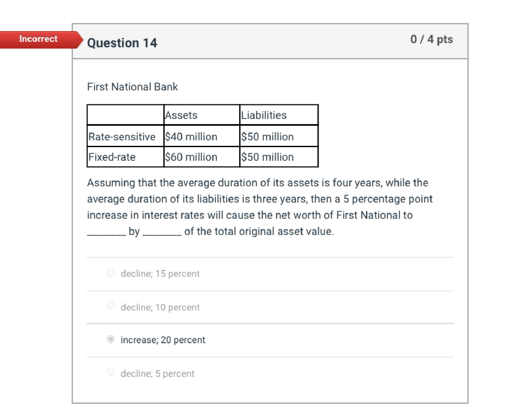This screenshot has width=516, height=420.
Task: Click the 'Liabilities' table header cell
Action: pos(264,115)
